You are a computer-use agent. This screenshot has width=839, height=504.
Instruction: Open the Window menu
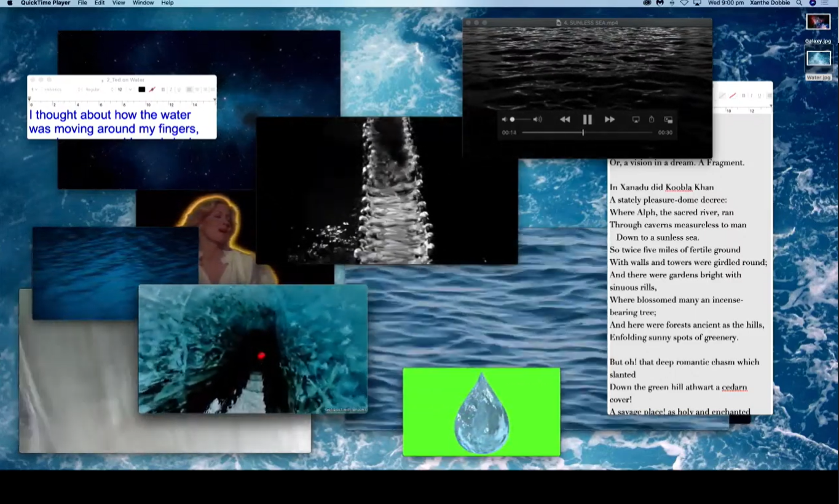point(143,3)
